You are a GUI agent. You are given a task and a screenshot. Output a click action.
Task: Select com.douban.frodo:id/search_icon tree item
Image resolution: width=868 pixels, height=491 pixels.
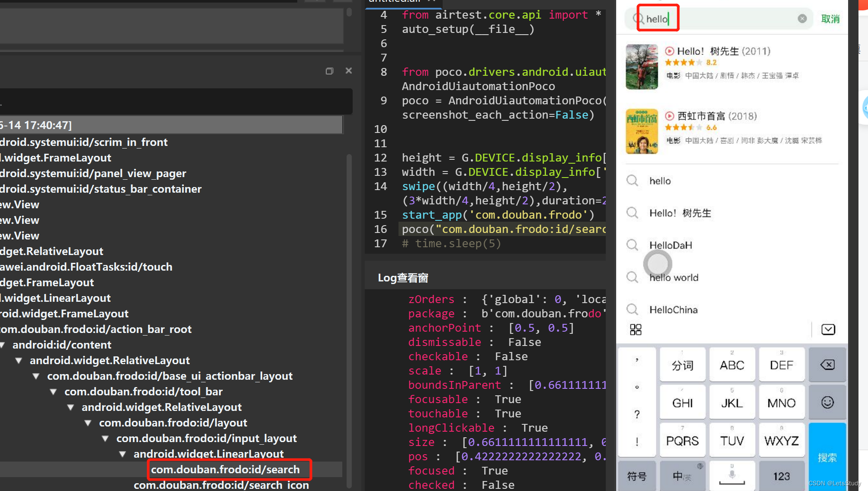tap(221, 485)
